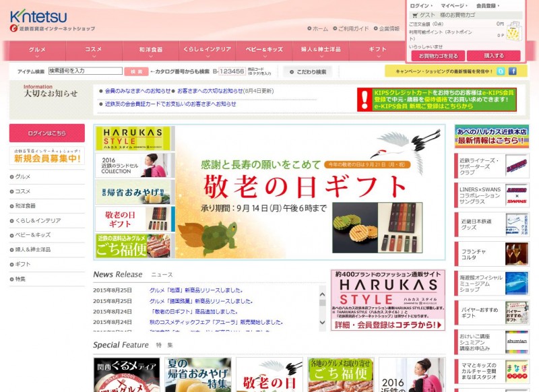Click HARUKAS STYLE 詳細・会員登録 banner
Image resolution: width=539 pixels, height=392 pixels.
pyautogui.click(x=388, y=300)
